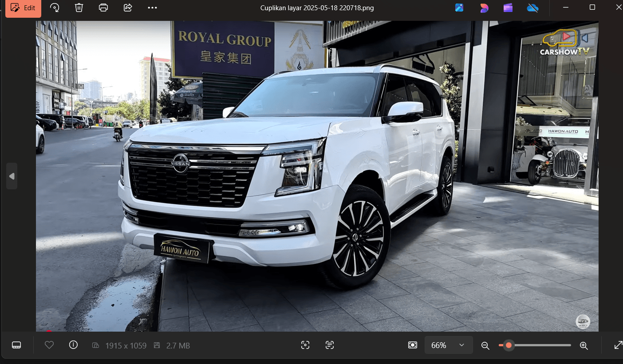623x364 pixels.
Task: Maximize the Photos window
Action: click(592, 8)
